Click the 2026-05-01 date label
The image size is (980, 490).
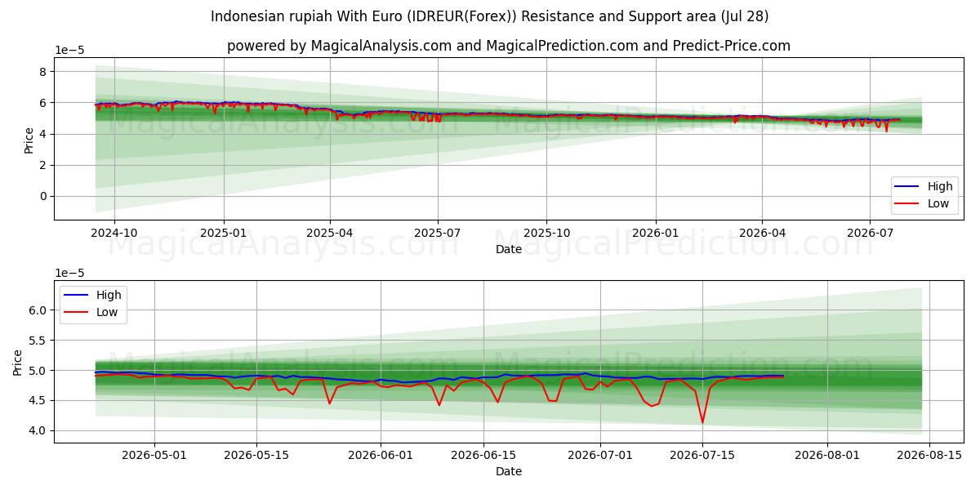point(154,457)
